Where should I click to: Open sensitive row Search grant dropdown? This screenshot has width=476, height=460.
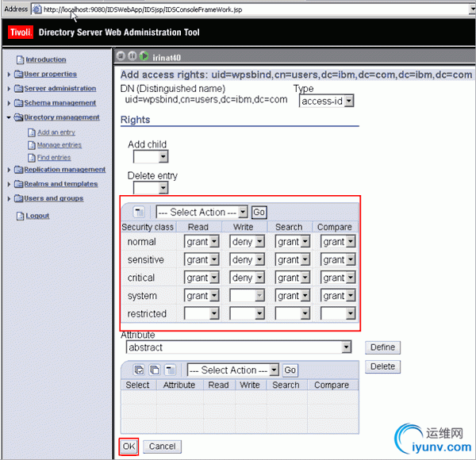pos(292,259)
